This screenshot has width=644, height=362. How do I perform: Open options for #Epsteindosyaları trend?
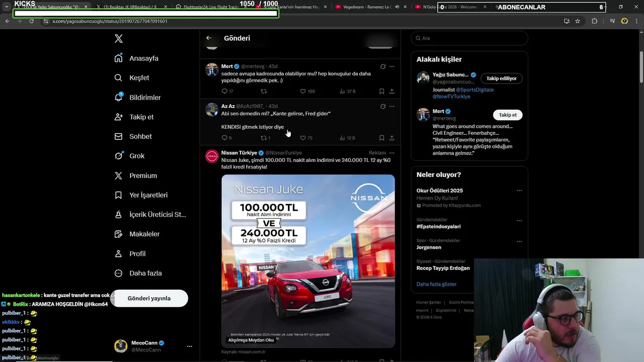point(519,220)
